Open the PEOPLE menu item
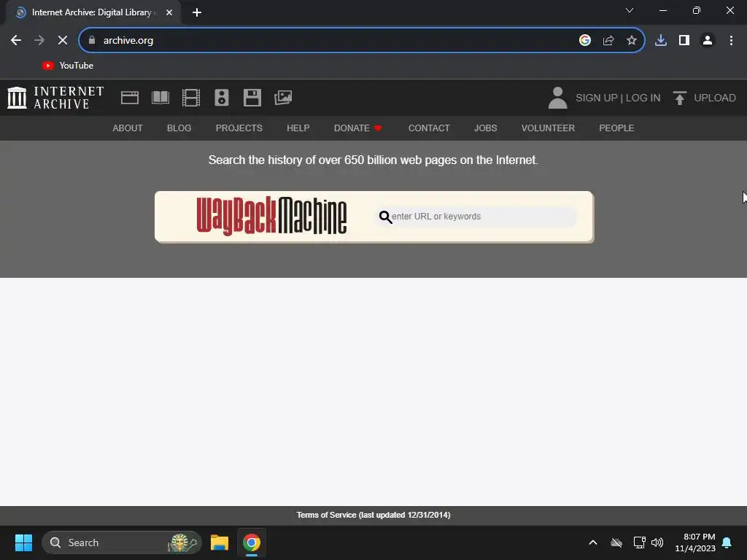Image resolution: width=747 pixels, height=560 pixels. coord(616,128)
